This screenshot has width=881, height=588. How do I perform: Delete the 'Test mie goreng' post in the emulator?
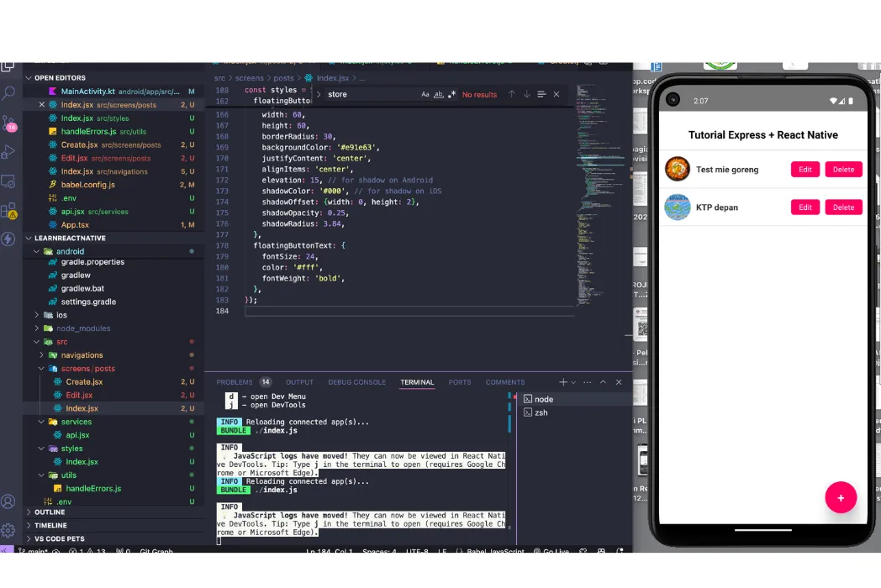[843, 170]
